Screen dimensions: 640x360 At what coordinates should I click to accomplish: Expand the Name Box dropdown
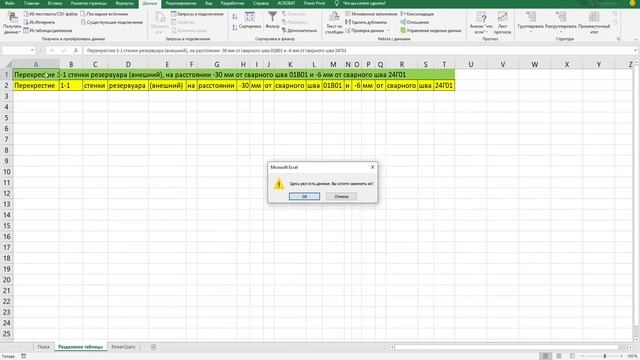coord(32,51)
